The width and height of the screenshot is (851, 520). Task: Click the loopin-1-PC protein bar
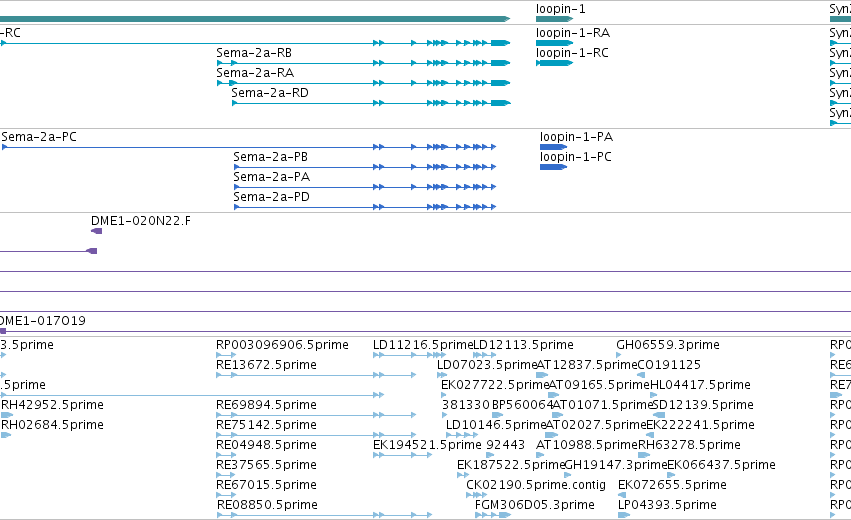tap(553, 167)
